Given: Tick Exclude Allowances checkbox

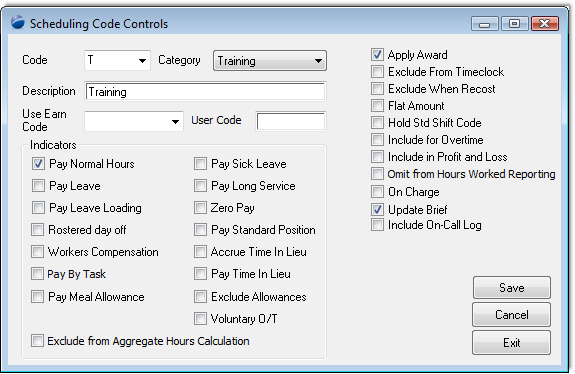Looking at the screenshot, I should (x=200, y=296).
